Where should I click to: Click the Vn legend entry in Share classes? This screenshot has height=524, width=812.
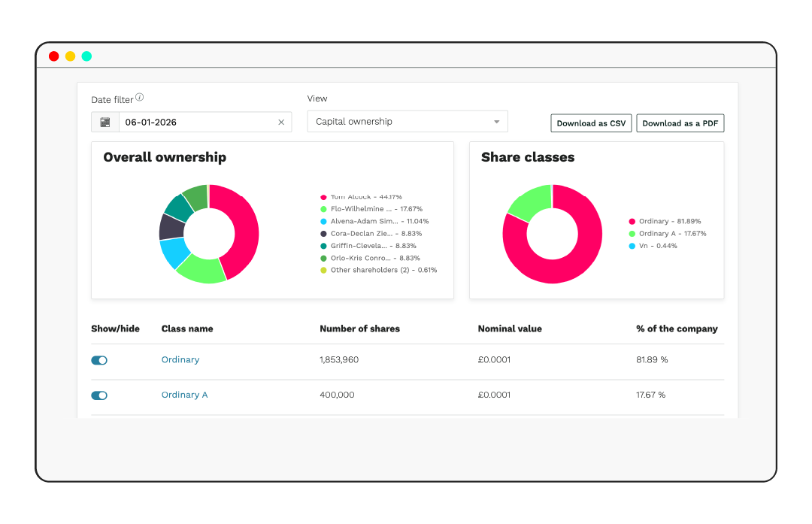pos(648,246)
